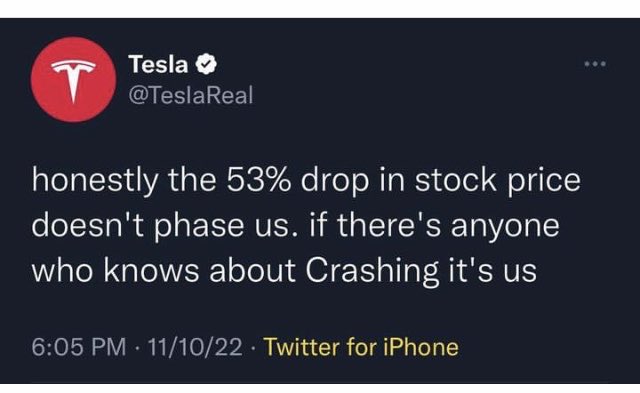Click the word "who" starting the last line
Viewport: 640px width, 393px height.
(62, 270)
